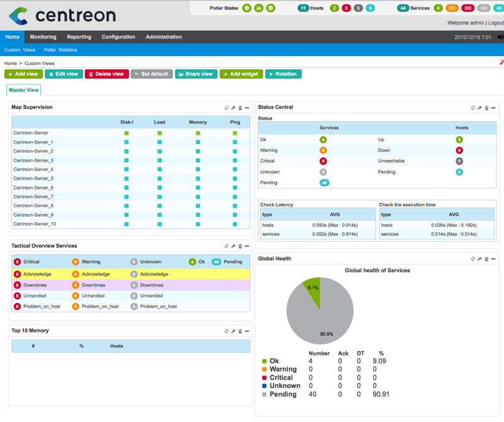Refresh the Global Health widget
This screenshot has height=422, width=504.
(473, 259)
